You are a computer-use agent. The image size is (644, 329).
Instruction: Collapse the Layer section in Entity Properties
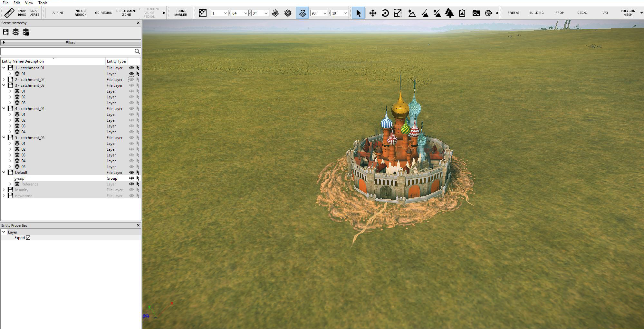[4, 232]
